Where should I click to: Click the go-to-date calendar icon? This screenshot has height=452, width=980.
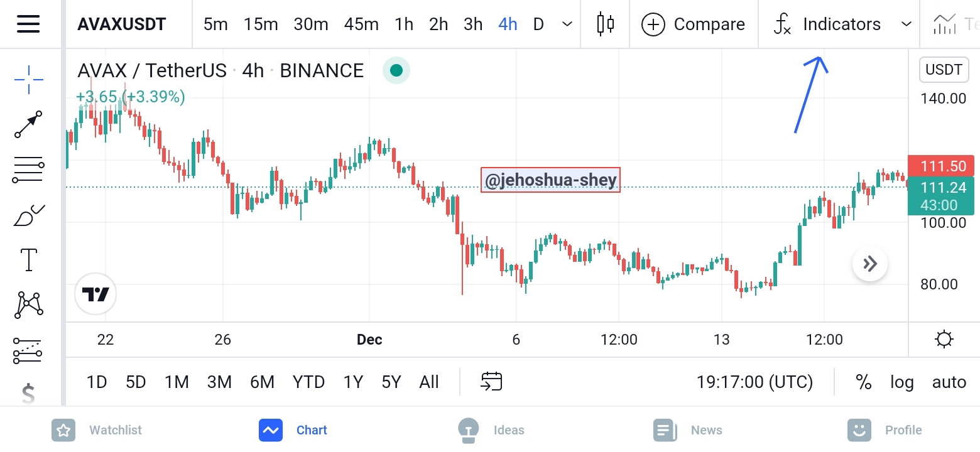[x=491, y=382]
